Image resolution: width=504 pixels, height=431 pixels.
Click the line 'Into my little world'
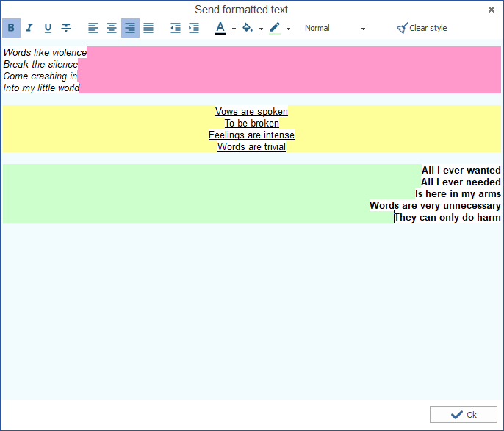(41, 88)
